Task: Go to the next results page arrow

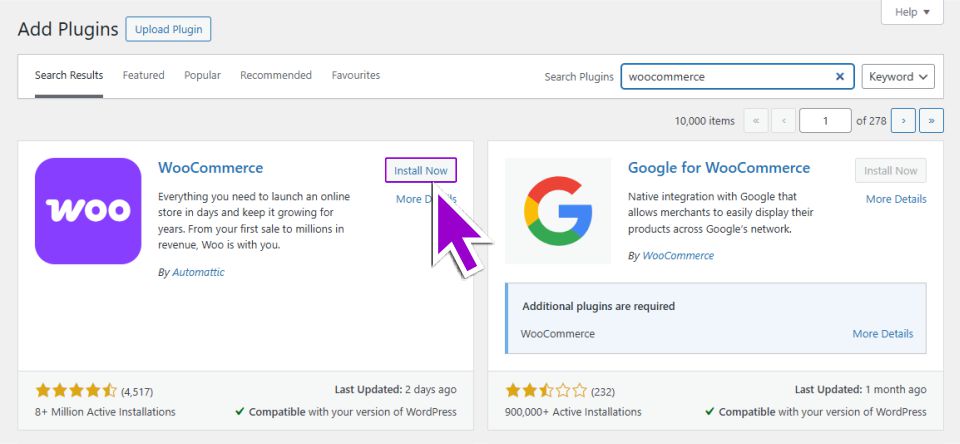Action: pos(904,121)
